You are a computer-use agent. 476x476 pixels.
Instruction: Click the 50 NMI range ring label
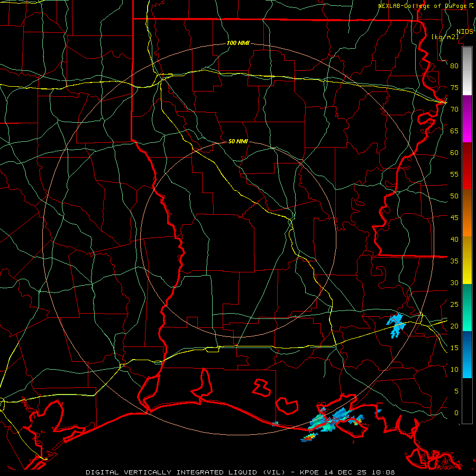click(x=238, y=141)
